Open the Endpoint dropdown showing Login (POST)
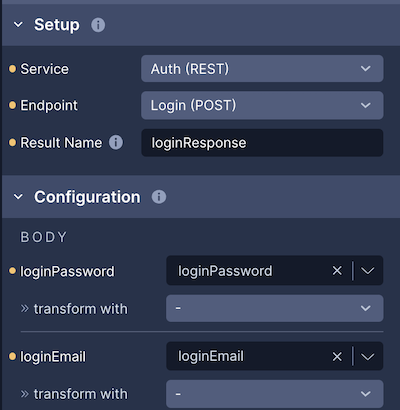The width and height of the screenshot is (400, 410). pos(262,105)
